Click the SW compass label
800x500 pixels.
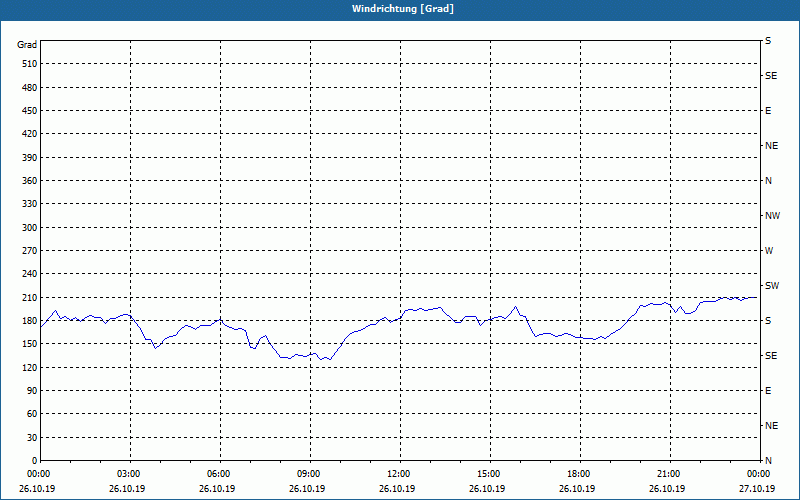[x=772, y=286]
